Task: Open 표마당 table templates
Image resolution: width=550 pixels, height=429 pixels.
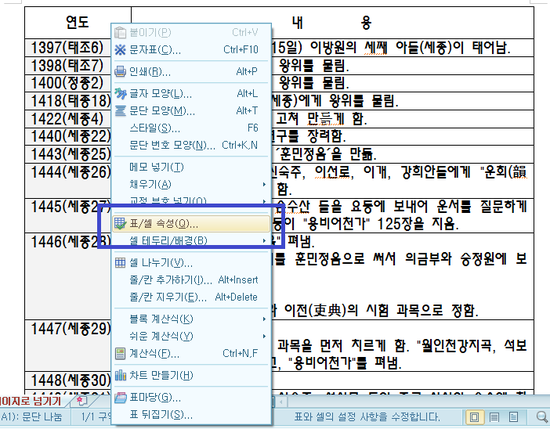Action: point(191,397)
